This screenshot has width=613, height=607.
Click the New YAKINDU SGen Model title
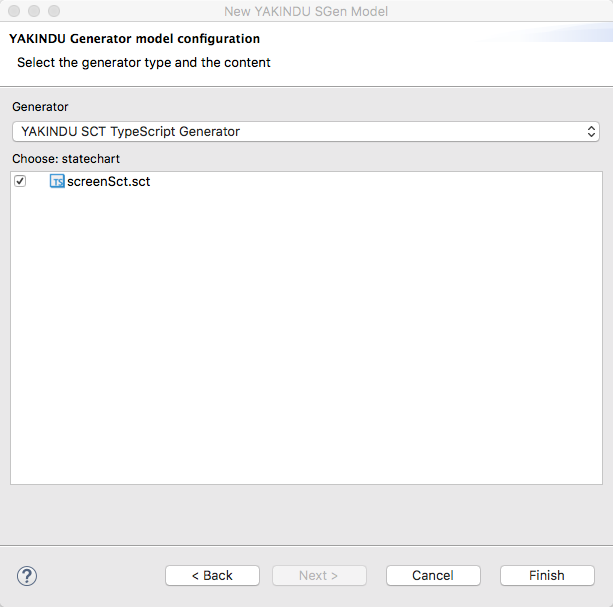(306, 11)
